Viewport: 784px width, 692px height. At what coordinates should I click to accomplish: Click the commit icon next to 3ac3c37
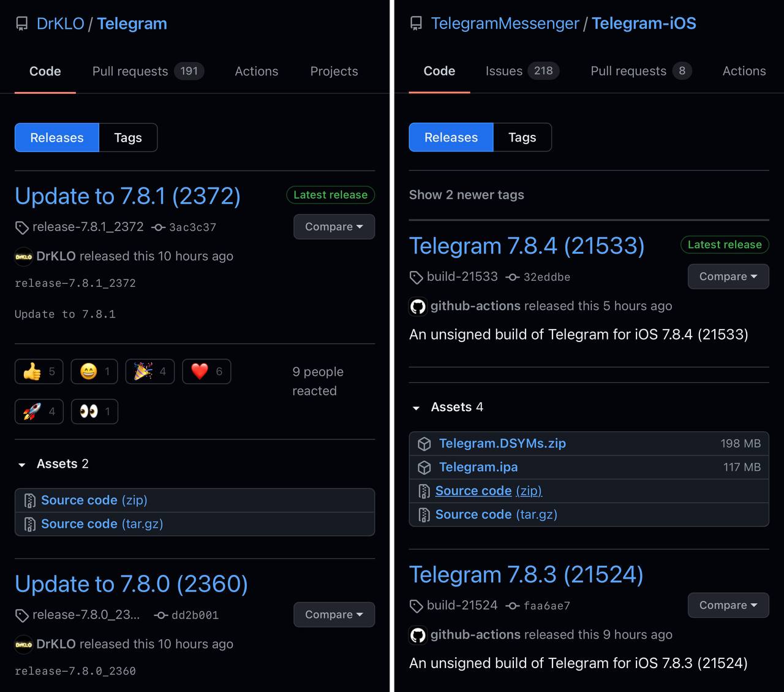tap(158, 227)
